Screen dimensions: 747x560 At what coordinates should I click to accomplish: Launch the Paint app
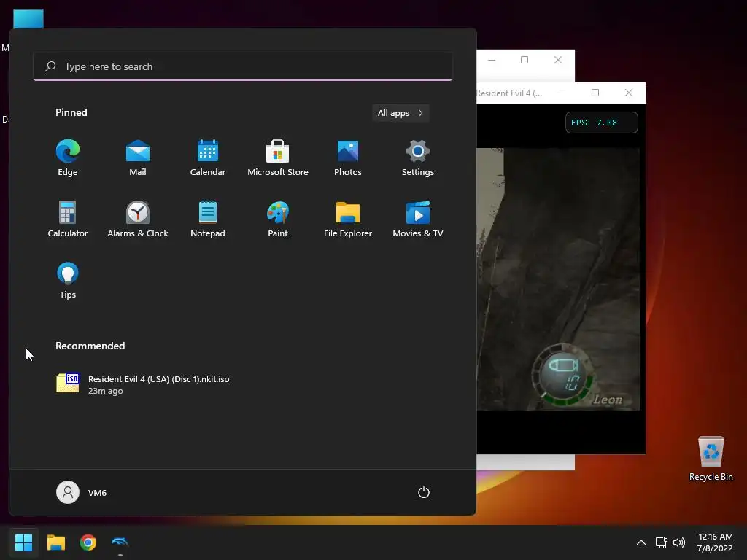278,219
